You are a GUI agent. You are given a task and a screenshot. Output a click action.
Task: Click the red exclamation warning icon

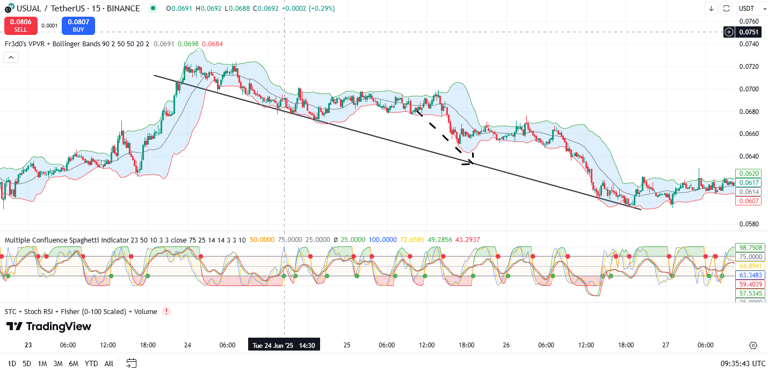click(x=167, y=311)
